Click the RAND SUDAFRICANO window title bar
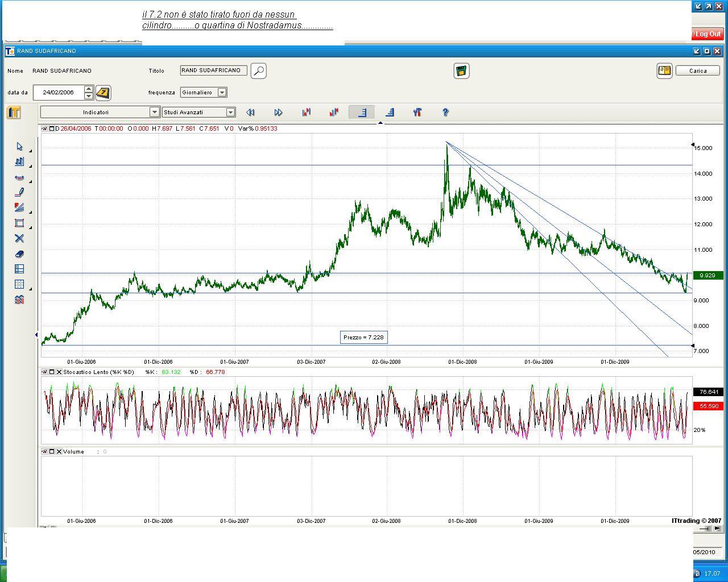The height and width of the screenshot is (582, 728). click(364, 51)
